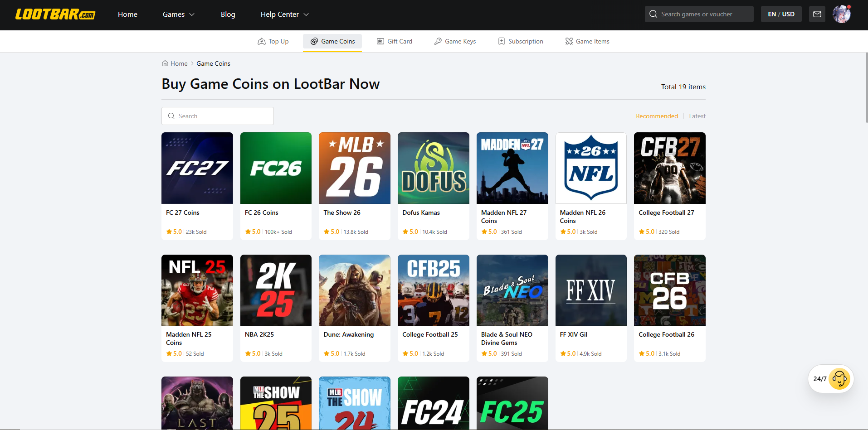Open the Madden NFL 26 NFL shield thumbnail
The width and height of the screenshot is (868, 430).
tap(591, 168)
